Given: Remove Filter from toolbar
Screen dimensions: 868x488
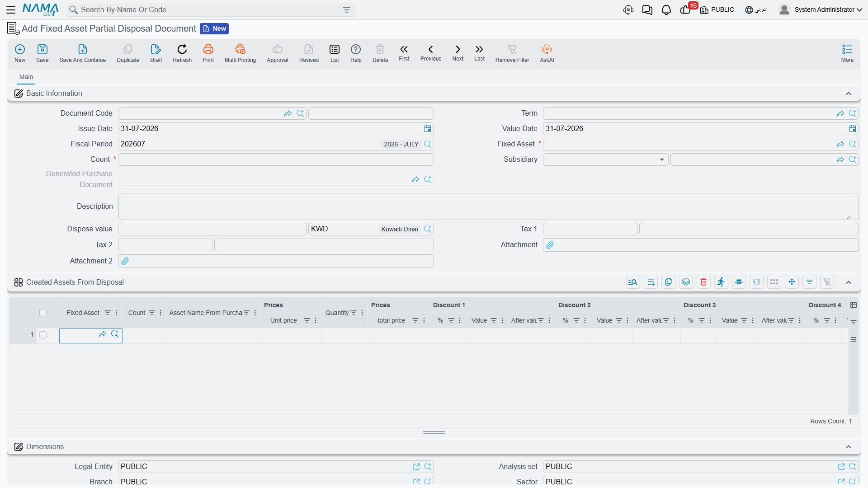Looking at the screenshot, I should coord(512,53).
